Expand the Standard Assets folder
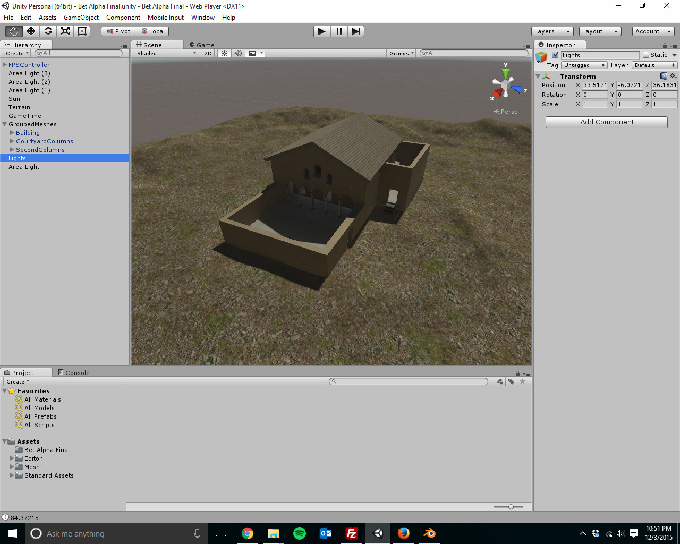The height and width of the screenshot is (544, 680). click(x=12, y=475)
